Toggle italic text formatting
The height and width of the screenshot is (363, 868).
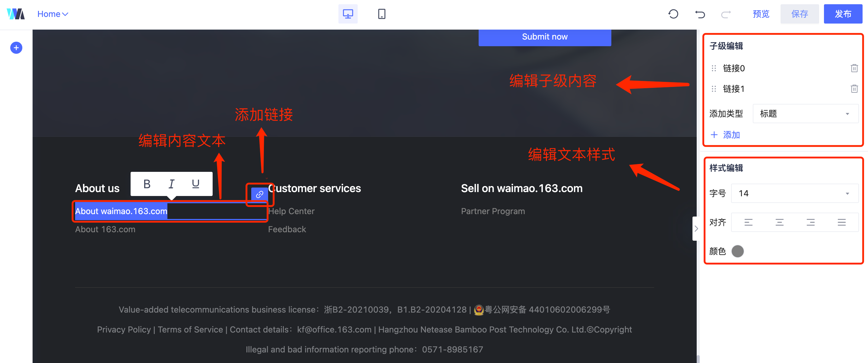(171, 184)
